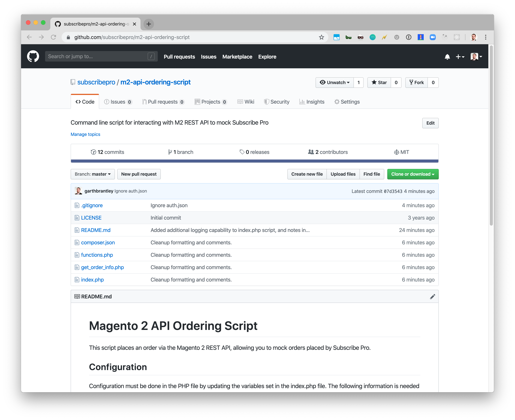This screenshot has height=420, width=515.
Task: View the 0 releases page
Action: (x=254, y=152)
